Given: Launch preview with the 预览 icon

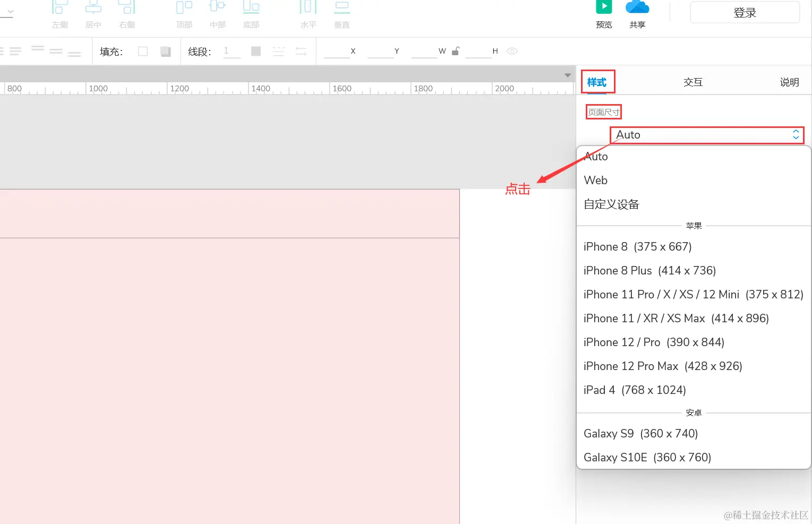Looking at the screenshot, I should [604, 7].
